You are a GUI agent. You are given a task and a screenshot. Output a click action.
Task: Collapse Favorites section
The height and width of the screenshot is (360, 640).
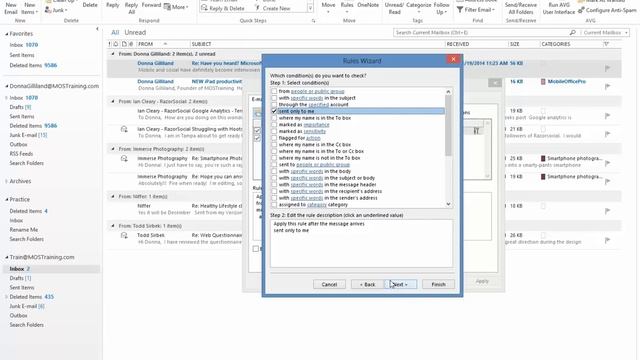[7, 34]
